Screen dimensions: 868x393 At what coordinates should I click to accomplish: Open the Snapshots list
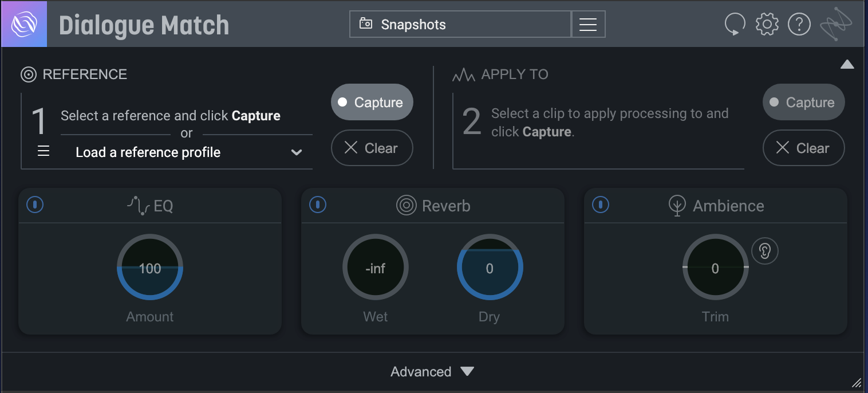pyautogui.click(x=460, y=24)
